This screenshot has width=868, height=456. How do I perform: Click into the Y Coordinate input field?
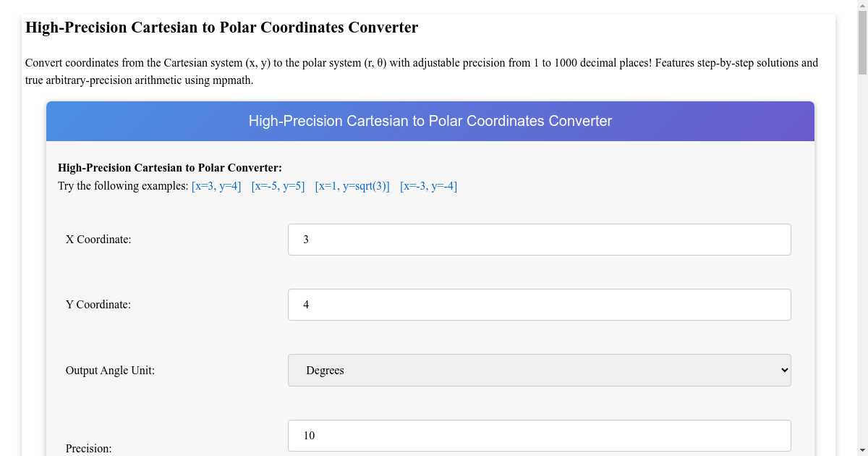coord(539,305)
